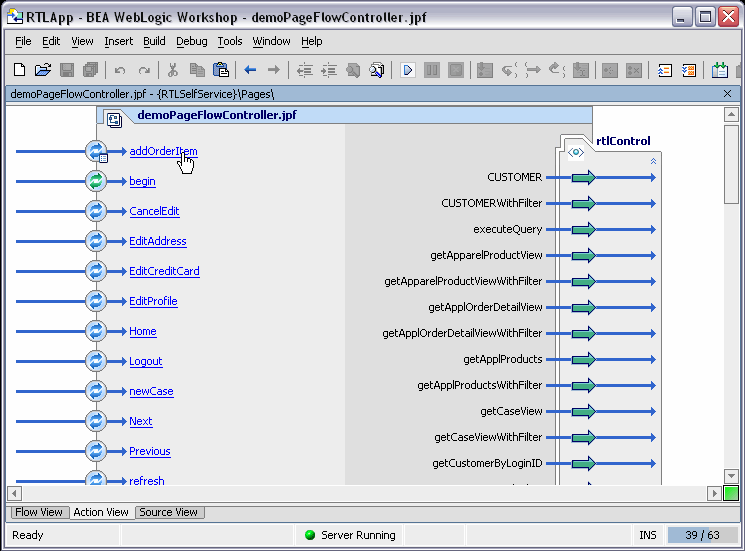Open the Help menu
The height and width of the screenshot is (551, 745).
311,41
